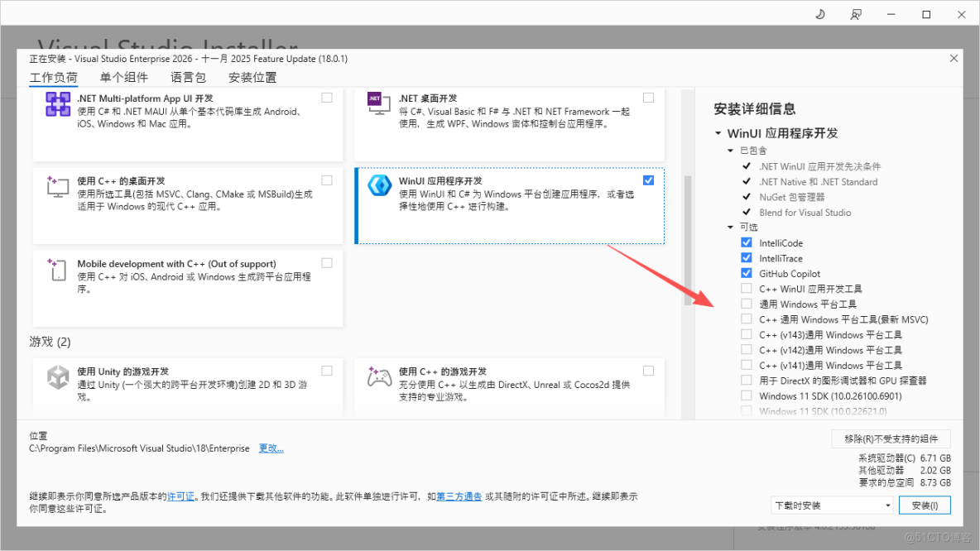Open the feedback icon in the title bar
The width and height of the screenshot is (980, 551).
pos(856,14)
